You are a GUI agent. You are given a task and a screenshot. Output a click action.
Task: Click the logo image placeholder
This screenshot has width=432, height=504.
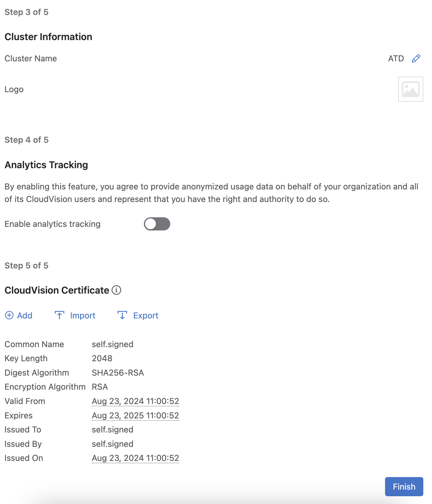click(410, 89)
